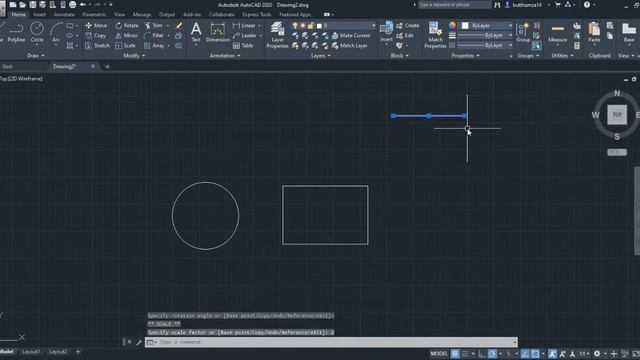Click Edit block button
The width and height of the screenshot is (640, 360).
click(x=404, y=36)
